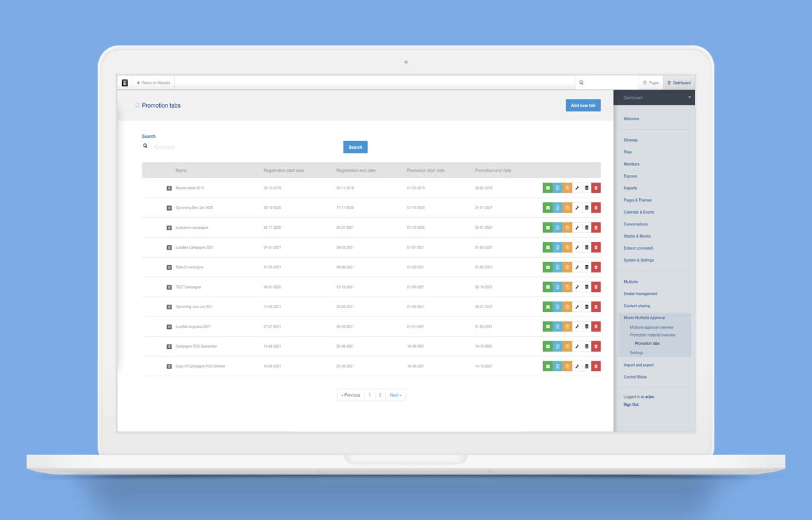Click wrench icon for Luxaflex Campagne 2021
The width and height of the screenshot is (812, 520).
click(x=577, y=248)
